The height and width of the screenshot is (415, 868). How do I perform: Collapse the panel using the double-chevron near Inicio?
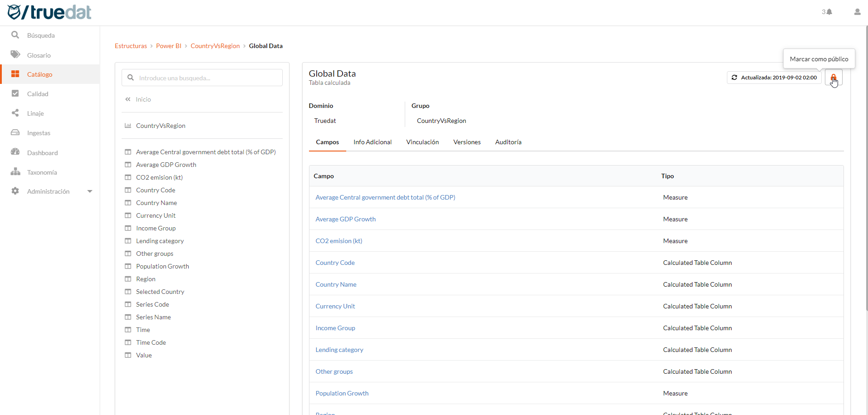[128, 99]
